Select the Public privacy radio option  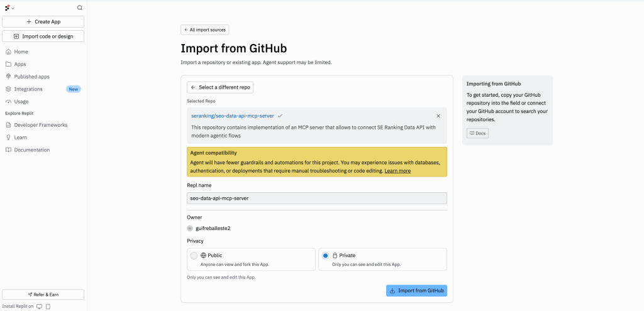click(x=194, y=256)
